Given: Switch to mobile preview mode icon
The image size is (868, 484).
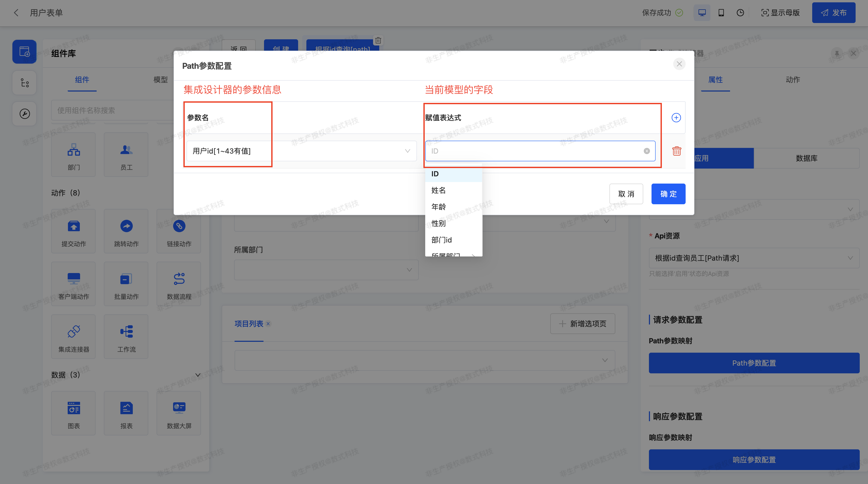Looking at the screenshot, I should click(721, 13).
